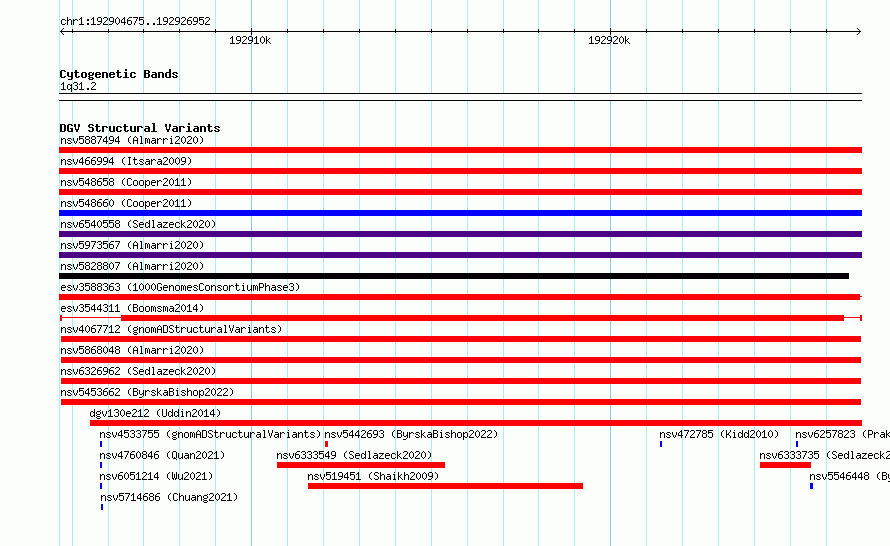Click red bar of nsv519451 (Shaikh2009)

[x=446, y=486]
